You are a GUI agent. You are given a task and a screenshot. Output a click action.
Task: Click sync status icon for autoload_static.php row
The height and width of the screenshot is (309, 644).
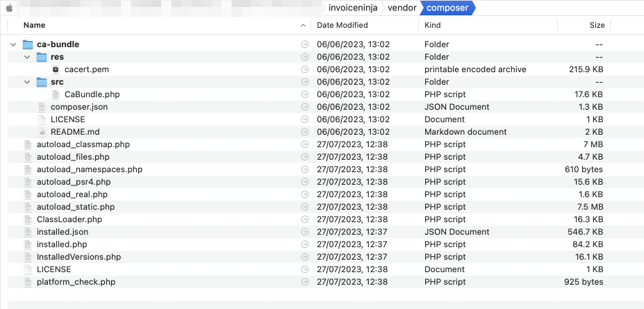point(305,207)
